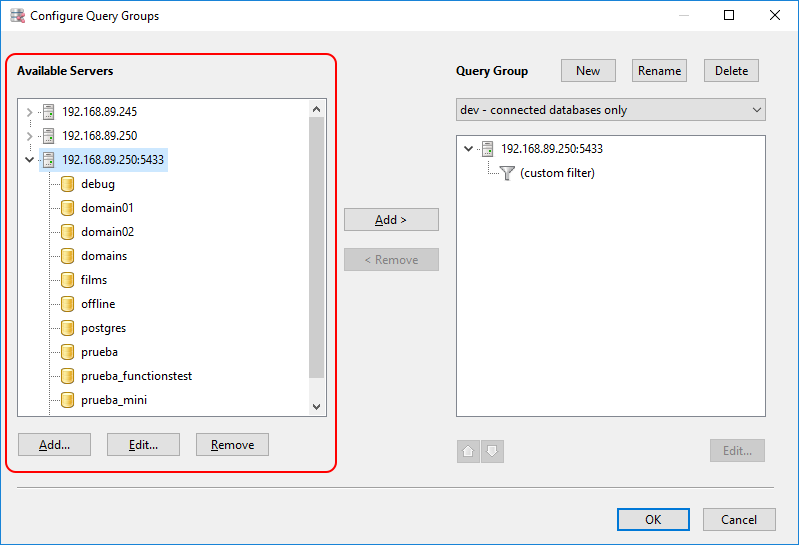Expand the 192.168.89.245 server node
The width and height of the screenshot is (799, 545).
click(x=29, y=112)
